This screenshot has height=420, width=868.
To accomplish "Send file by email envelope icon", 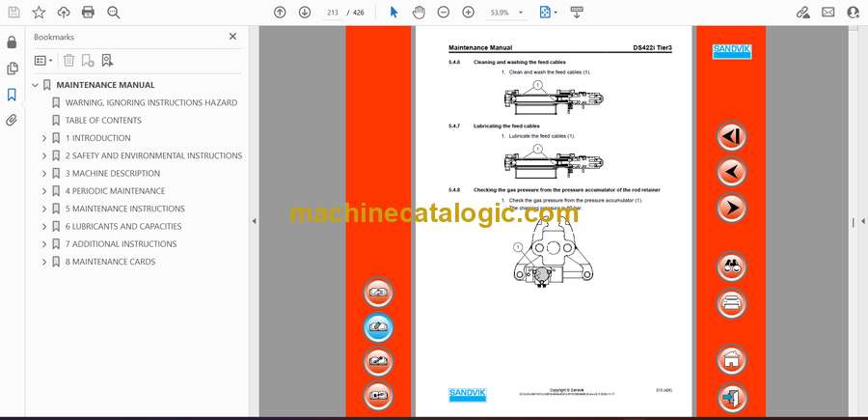I will coord(828,13).
